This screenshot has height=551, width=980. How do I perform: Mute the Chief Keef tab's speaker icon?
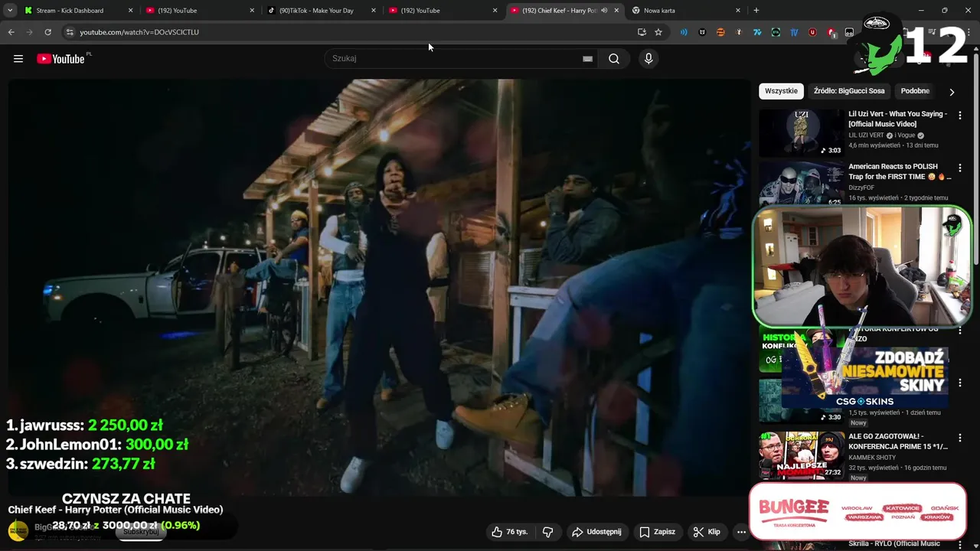[604, 11]
